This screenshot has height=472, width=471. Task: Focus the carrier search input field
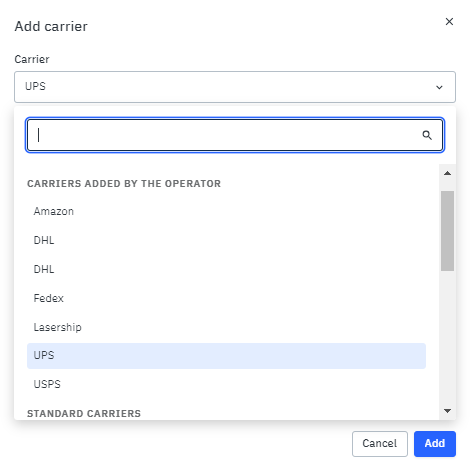click(235, 135)
